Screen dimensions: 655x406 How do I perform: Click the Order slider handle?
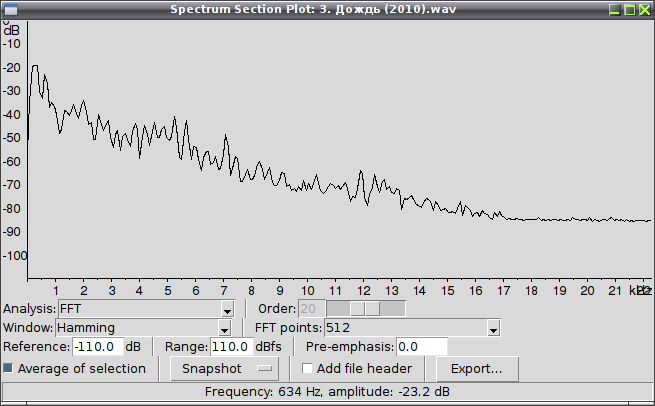[365, 309]
